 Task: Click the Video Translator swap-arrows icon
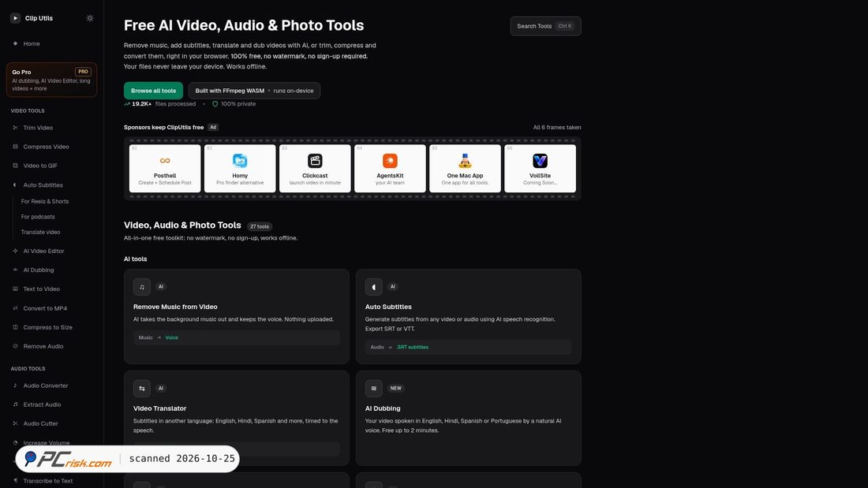coord(142,389)
